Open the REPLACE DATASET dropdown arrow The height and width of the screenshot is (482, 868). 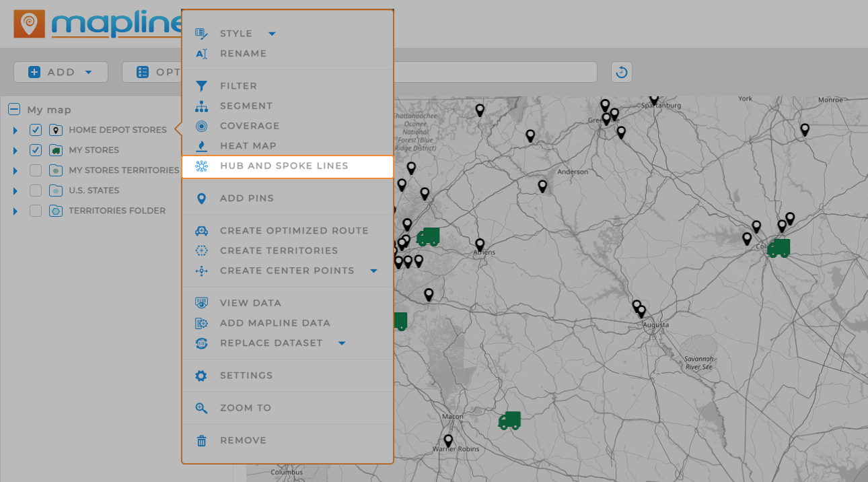[x=342, y=343]
